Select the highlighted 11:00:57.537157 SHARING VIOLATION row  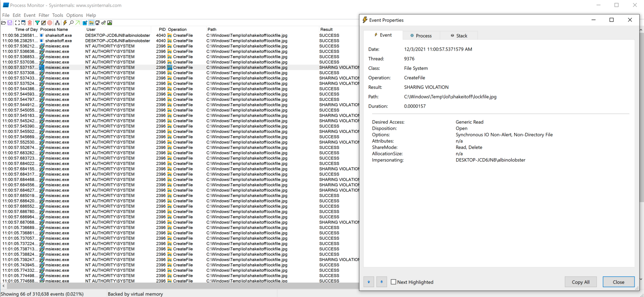tap(180, 67)
